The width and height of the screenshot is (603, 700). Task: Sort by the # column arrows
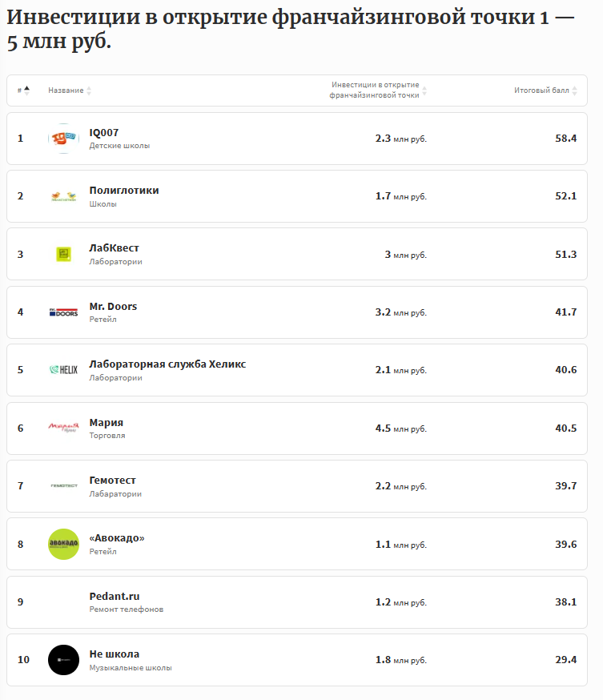tap(26, 91)
